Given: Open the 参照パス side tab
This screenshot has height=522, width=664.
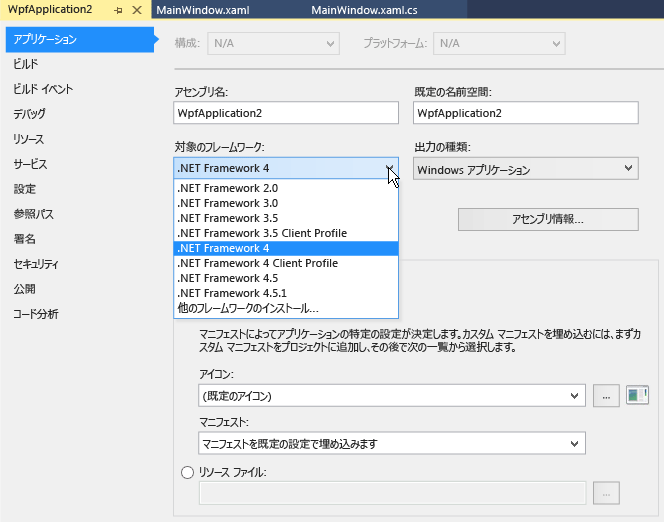Looking at the screenshot, I should pyautogui.click(x=33, y=214).
